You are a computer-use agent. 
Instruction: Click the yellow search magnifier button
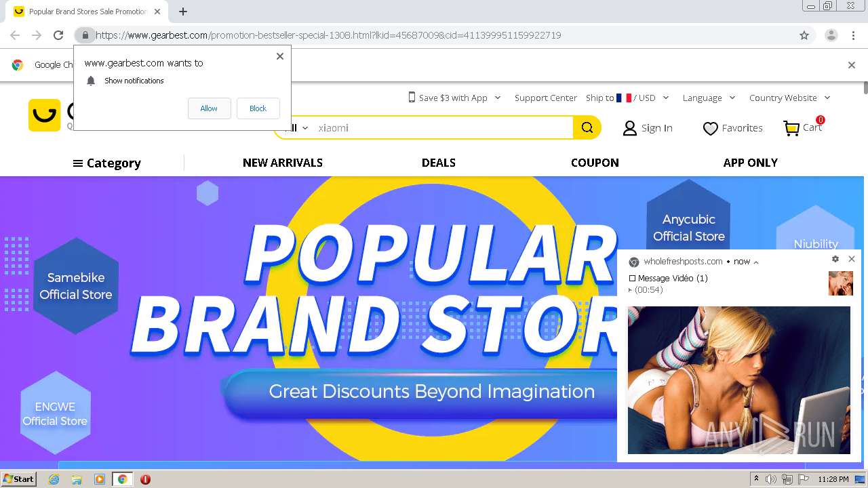(587, 127)
